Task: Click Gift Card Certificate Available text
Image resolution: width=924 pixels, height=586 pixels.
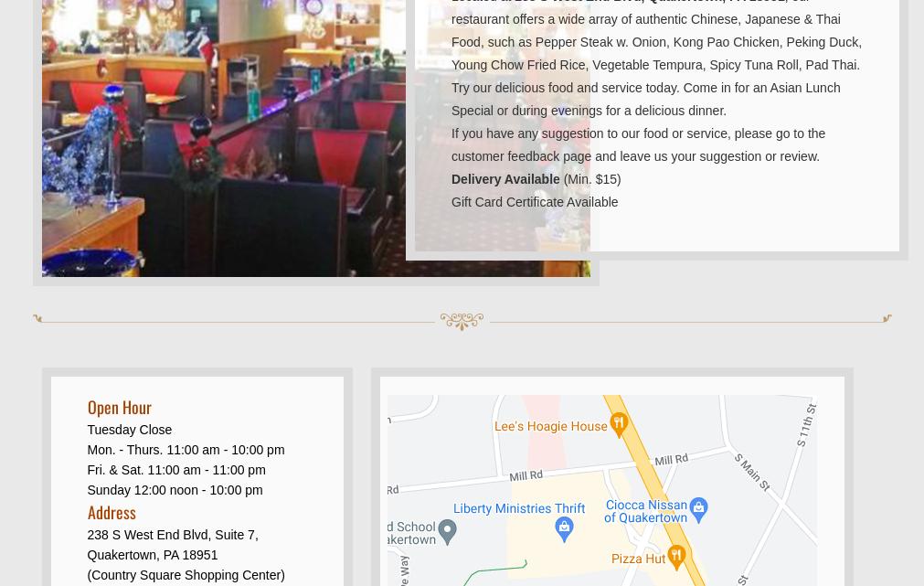Action: pyautogui.click(x=535, y=202)
